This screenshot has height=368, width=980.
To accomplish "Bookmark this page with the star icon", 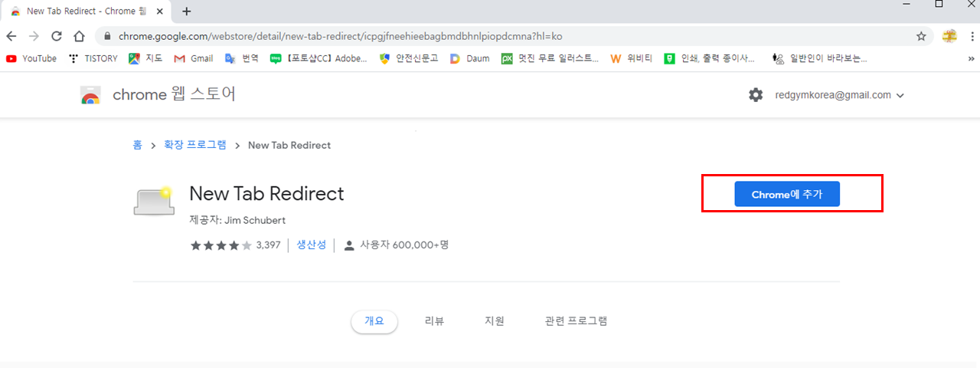I will (x=921, y=36).
